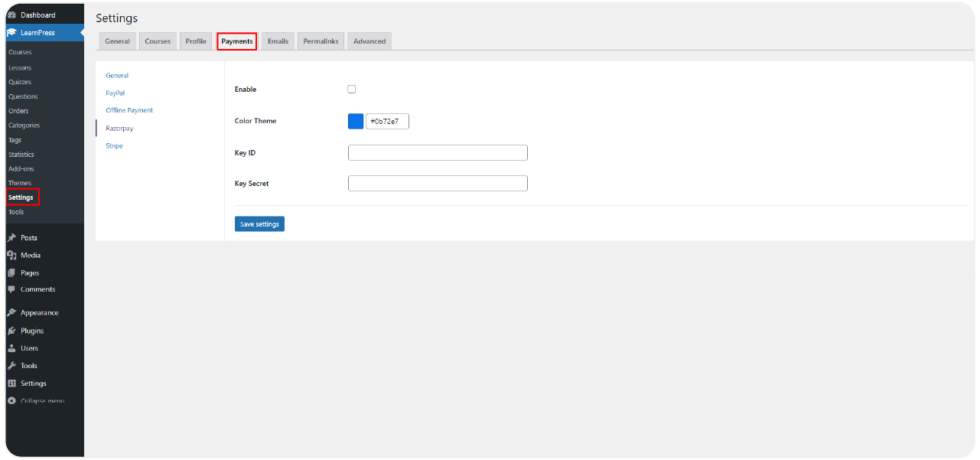Image resolution: width=980 pixels, height=460 pixels.
Task: Enable the Razorpay payment checkbox
Action: [x=352, y=90]
